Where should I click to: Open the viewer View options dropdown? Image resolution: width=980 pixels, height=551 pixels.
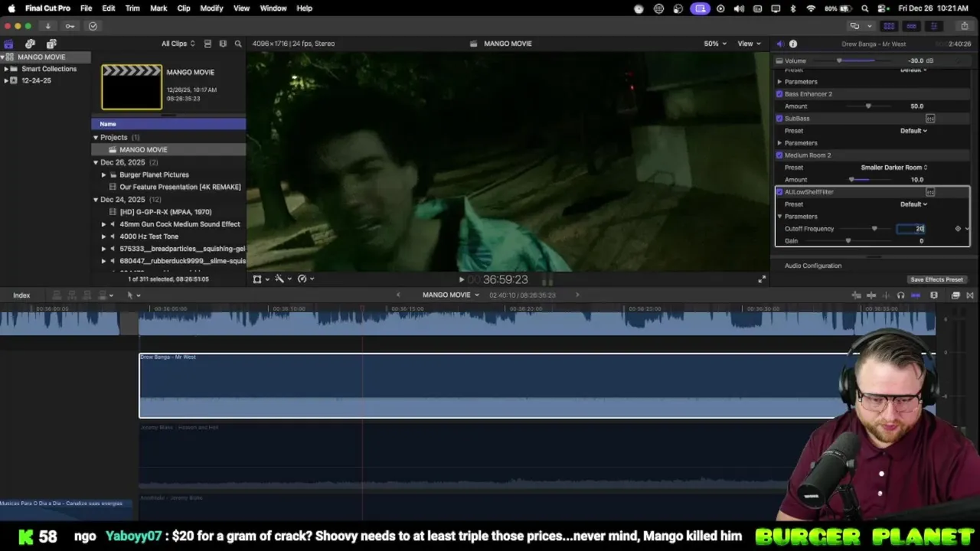[749, 44]
